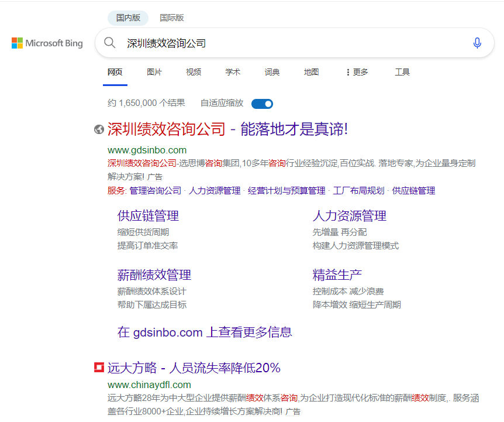Click the red 远大方略 site favicon
The image size is (504, 422).
point(99,367)
